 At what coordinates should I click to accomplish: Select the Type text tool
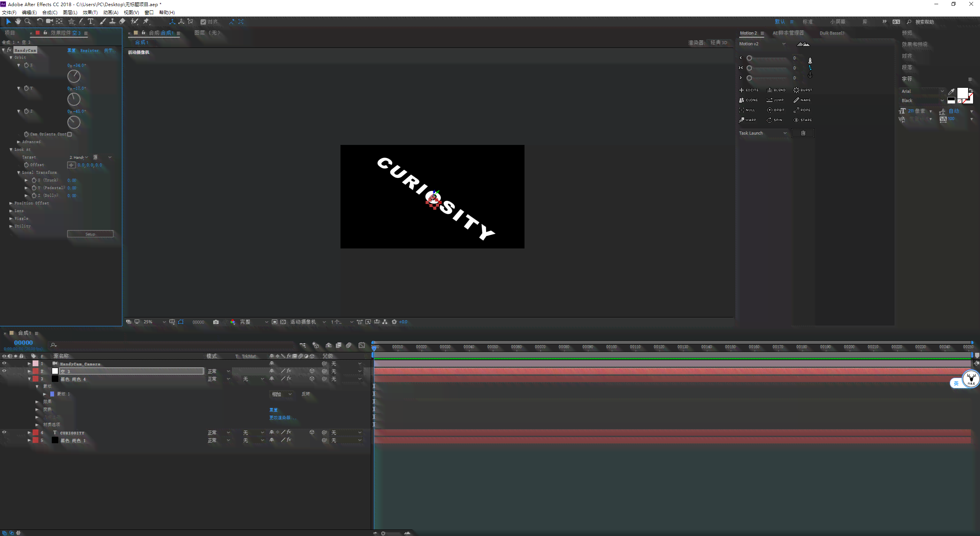click(x=90, y=21)
